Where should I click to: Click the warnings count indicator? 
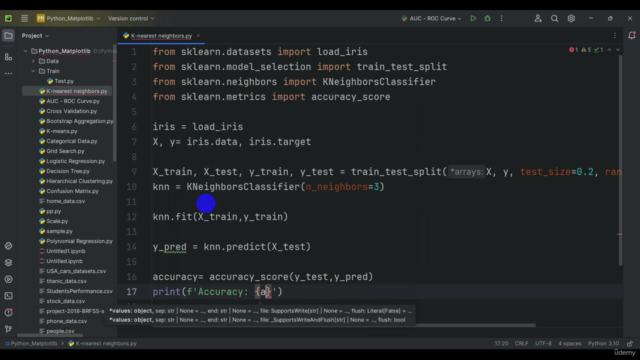(586, 50)
